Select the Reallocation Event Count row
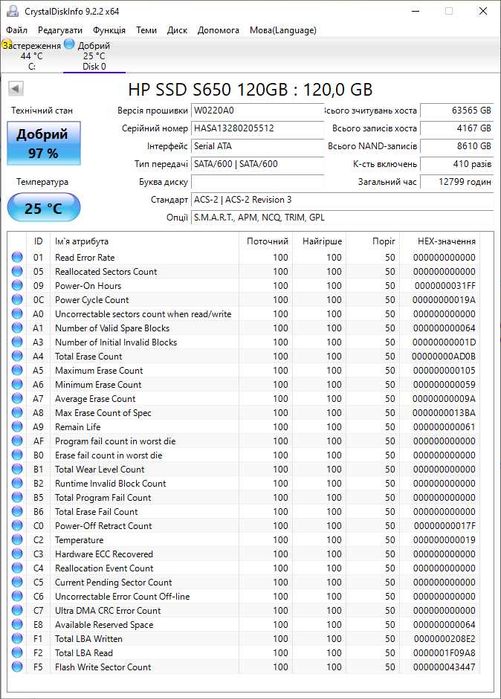The width and height of the screenshot is (501, 699). tap(244, 568)
